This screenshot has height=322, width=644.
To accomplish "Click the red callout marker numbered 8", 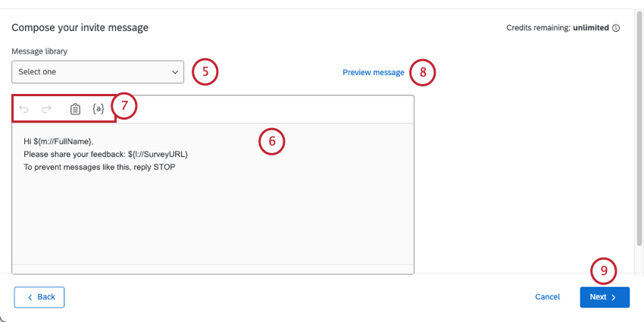I will [x=423, y=73].
